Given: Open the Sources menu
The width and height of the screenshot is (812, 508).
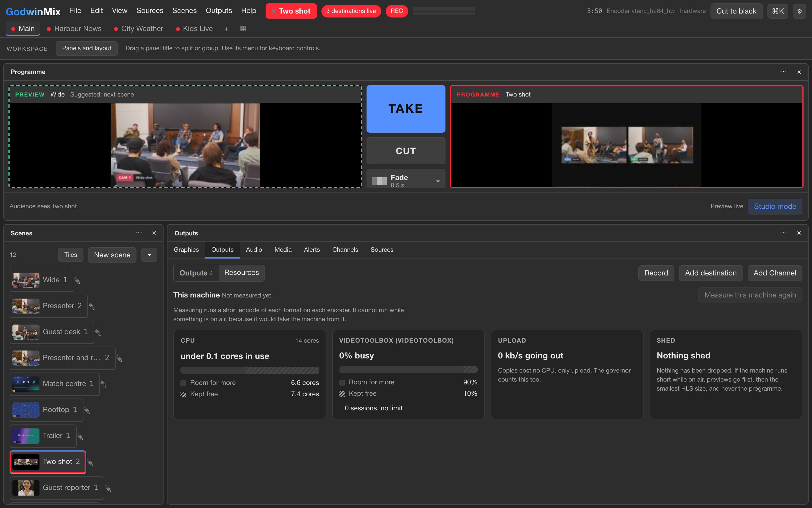Looking at the screenshot, I should pos(150,11).
